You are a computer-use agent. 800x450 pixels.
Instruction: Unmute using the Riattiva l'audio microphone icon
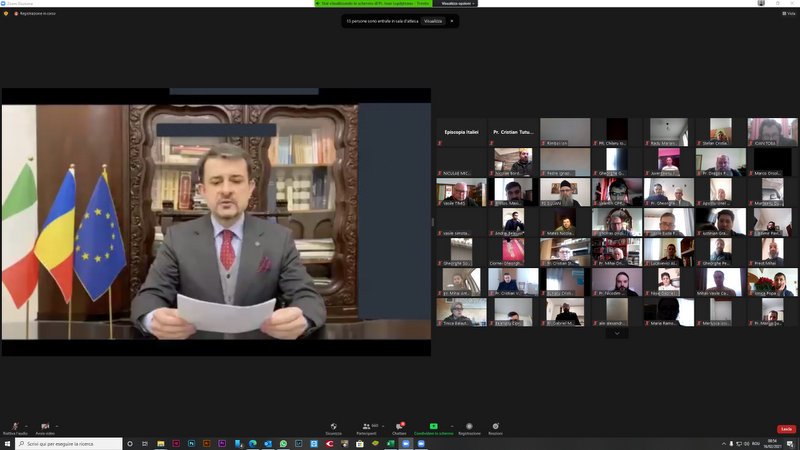pyautogui.click(x=14, y=426)
